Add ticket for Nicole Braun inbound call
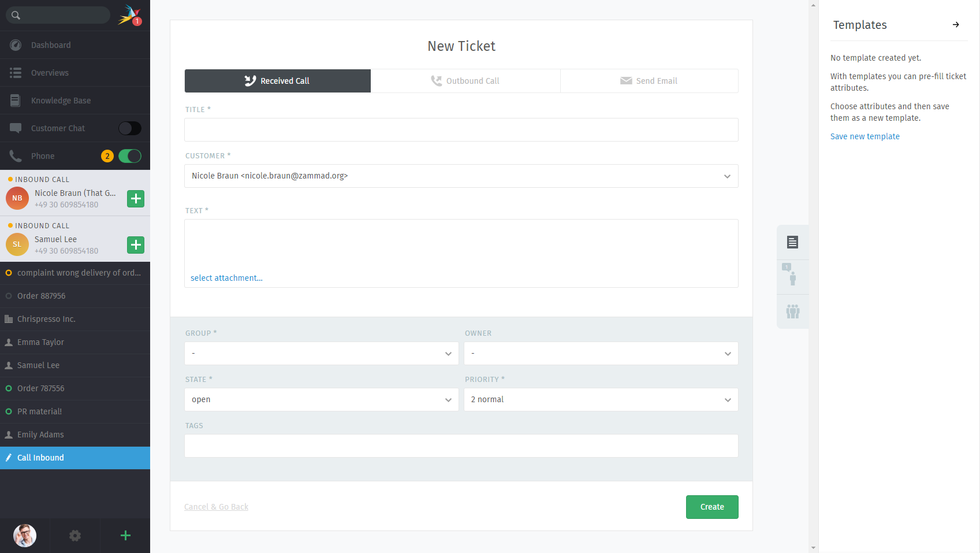980x553 pixels. click(136, 199)
